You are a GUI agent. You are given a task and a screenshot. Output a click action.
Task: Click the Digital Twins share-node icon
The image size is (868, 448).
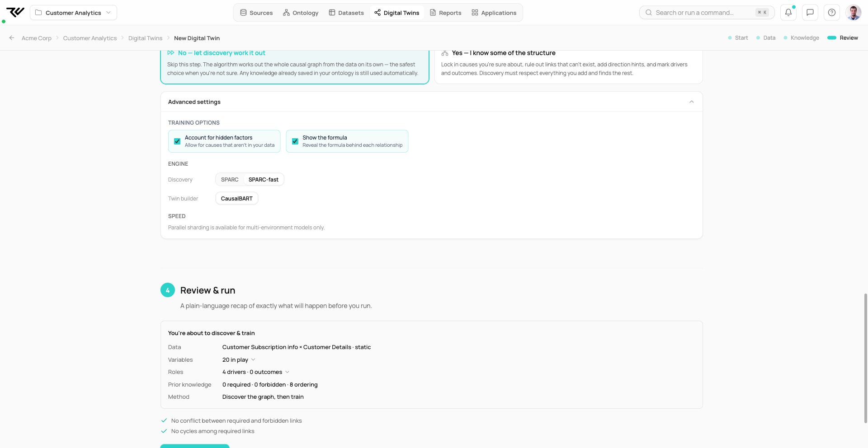377,13
